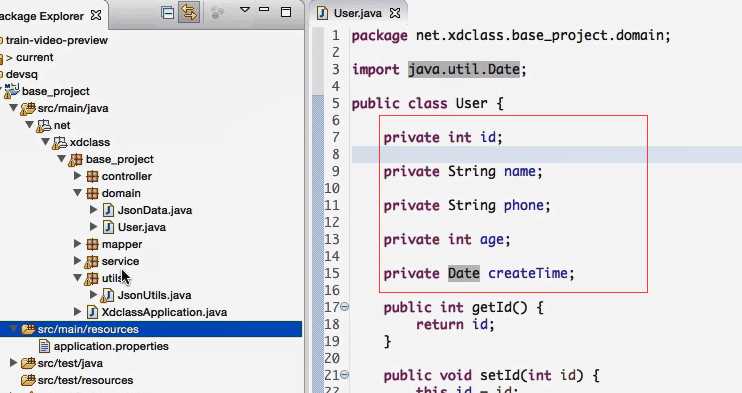The width and height of the screenshot is (742, 393).
Task: Select JsonData.java in domain
Action: [x=155, y=210]
